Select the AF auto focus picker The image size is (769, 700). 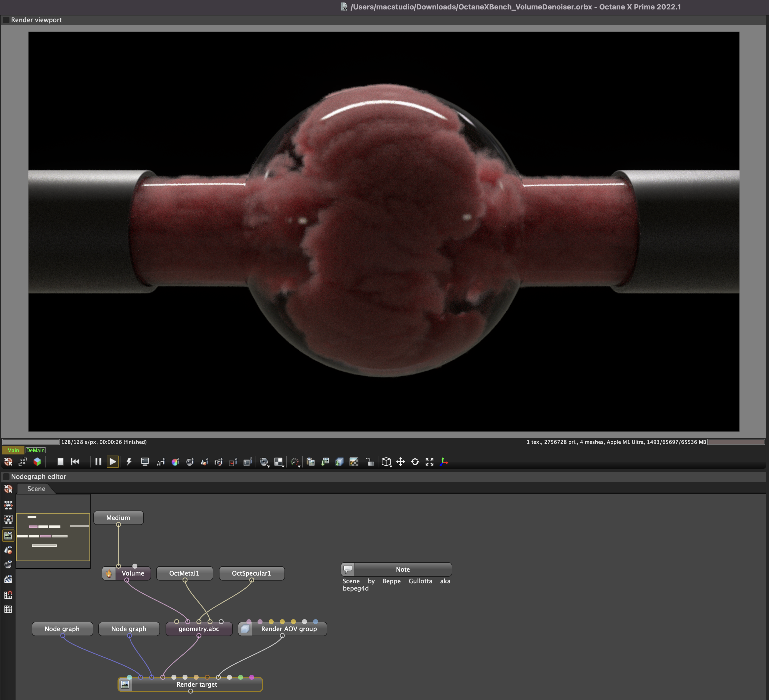coord(161,462)
